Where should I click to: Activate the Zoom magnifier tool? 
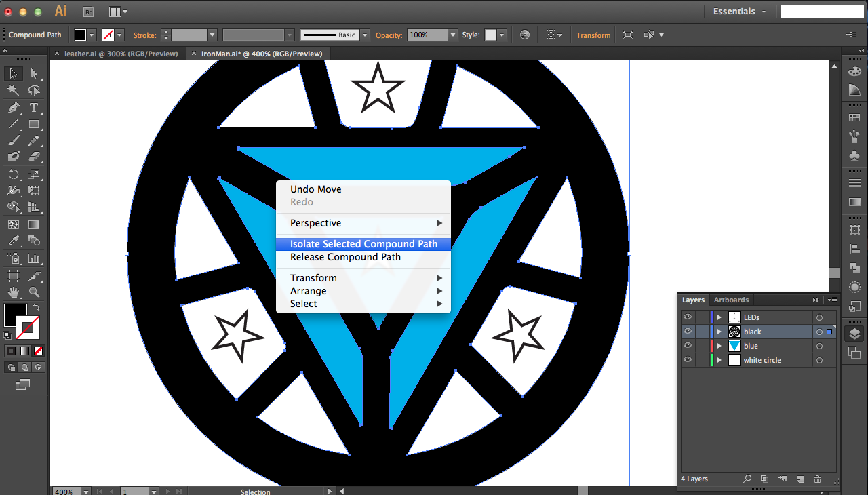click(34, 293)
